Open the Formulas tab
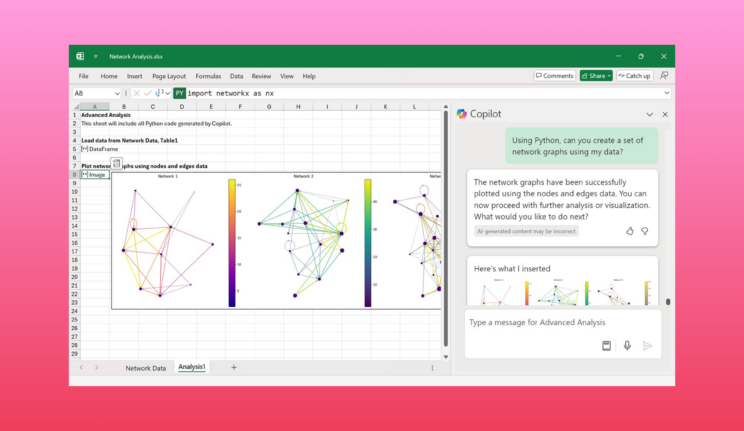This screenshot has width=744, height=431. 208,76
